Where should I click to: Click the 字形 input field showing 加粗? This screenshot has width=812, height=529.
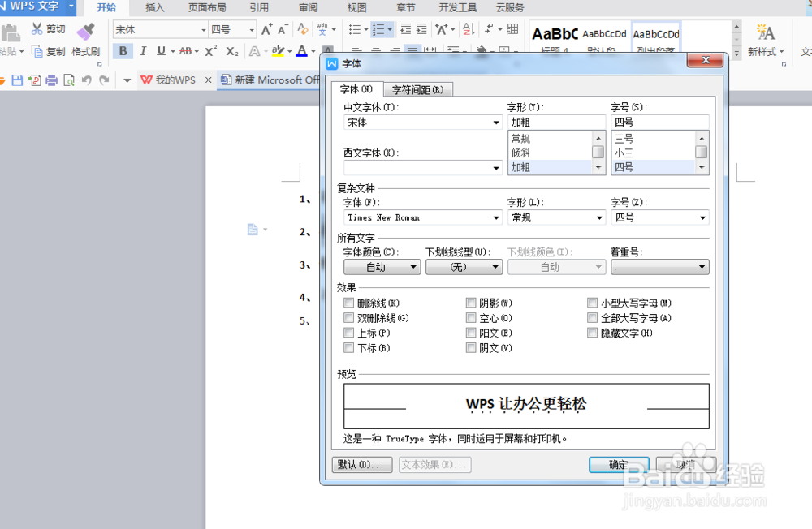pyautogui.click(x=556, y=123)
